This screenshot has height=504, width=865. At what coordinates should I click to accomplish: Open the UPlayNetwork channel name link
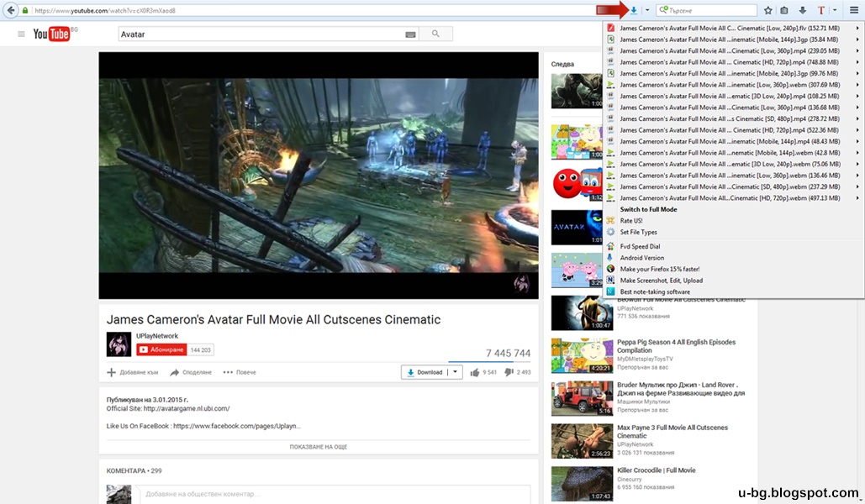[157, 336]
